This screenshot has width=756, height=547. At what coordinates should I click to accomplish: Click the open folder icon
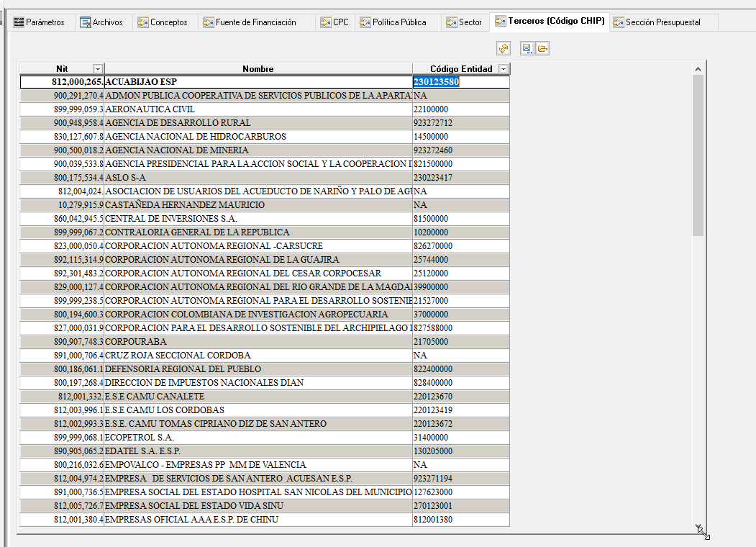(x=542, y=48)
